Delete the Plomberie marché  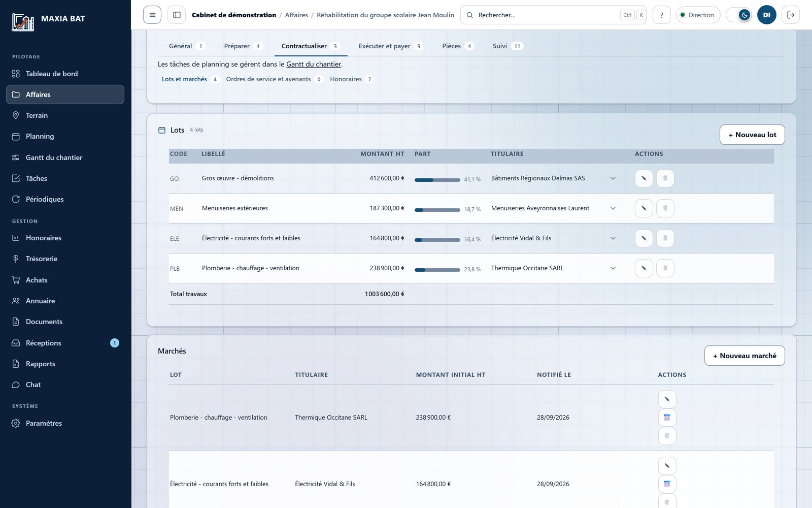tap(667, 436)
